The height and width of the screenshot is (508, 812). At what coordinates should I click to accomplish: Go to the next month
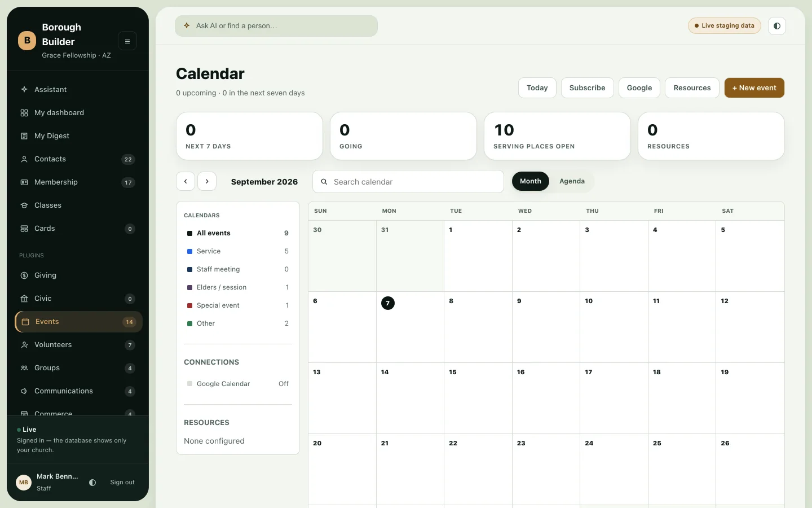click(x=207, y=181)
